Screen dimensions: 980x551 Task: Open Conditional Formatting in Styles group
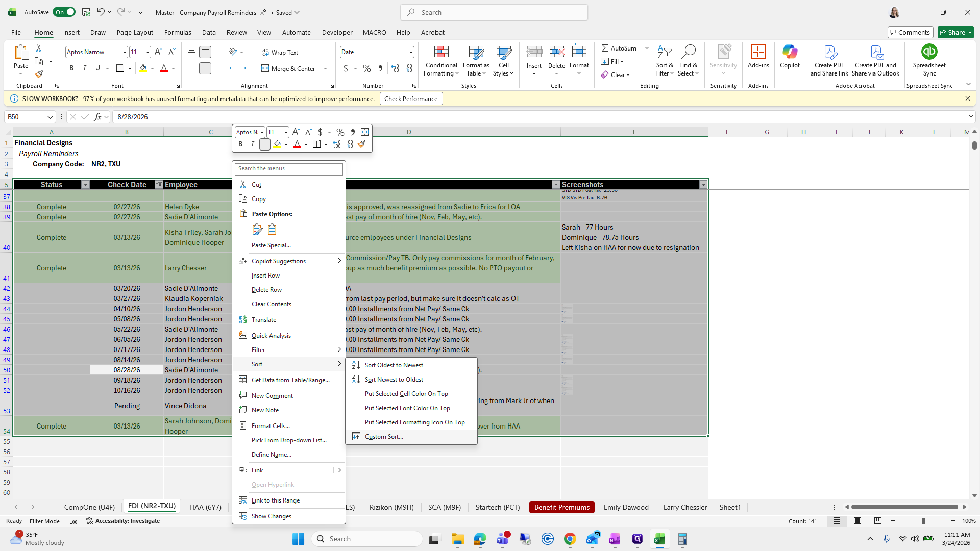pyautogui.click(x=441, y=61)
